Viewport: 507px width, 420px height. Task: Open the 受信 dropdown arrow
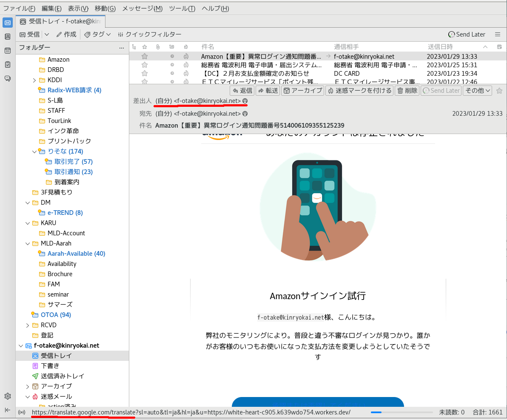click(47, 34)
